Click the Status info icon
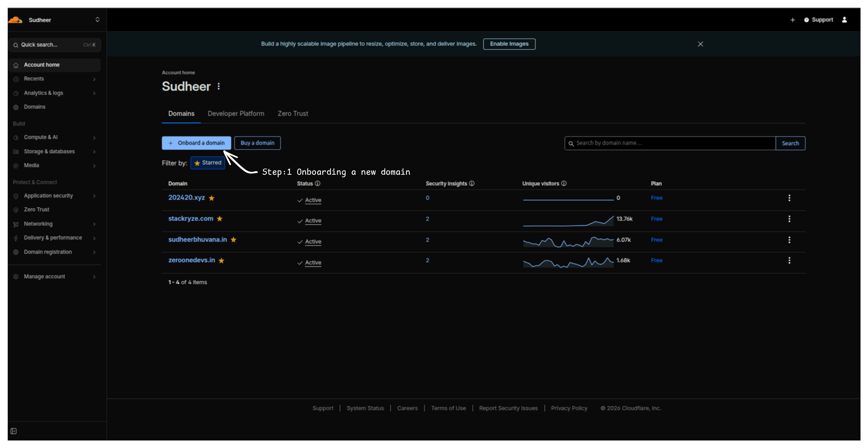The height and width of the screenshot is (448, 868). click(x=318, y=183)
